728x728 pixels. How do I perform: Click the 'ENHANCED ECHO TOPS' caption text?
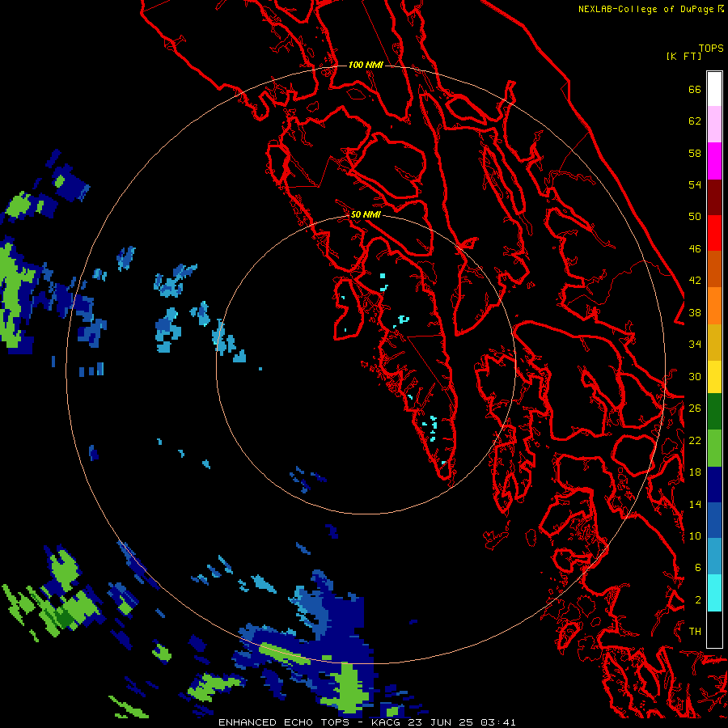coord(284,722)
